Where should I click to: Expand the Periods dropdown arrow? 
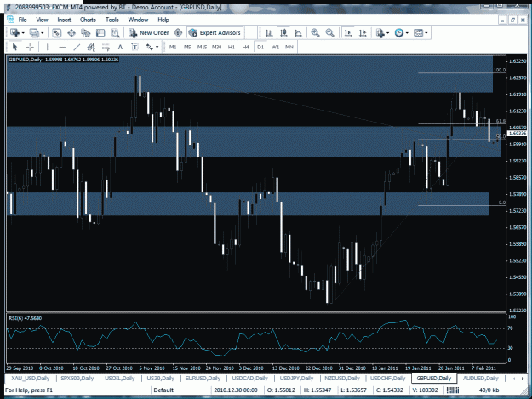(x=407, y=33)
